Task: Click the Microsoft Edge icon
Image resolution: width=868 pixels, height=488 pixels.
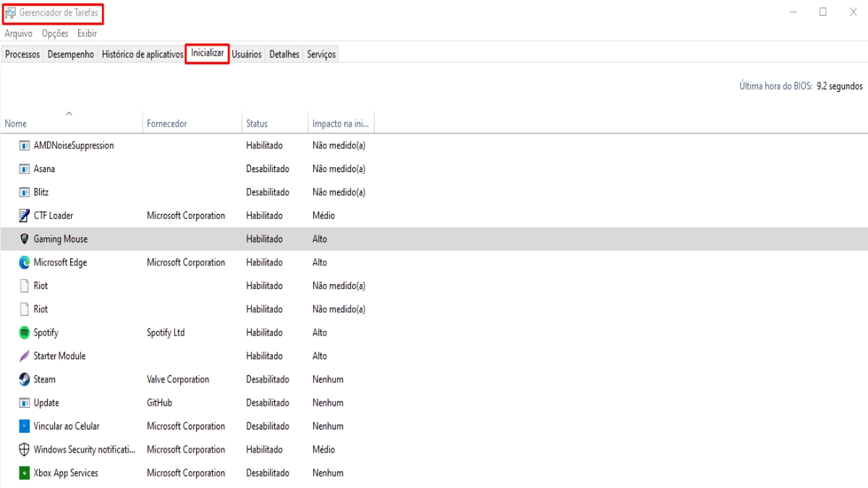Action: [x=24, y=262]
